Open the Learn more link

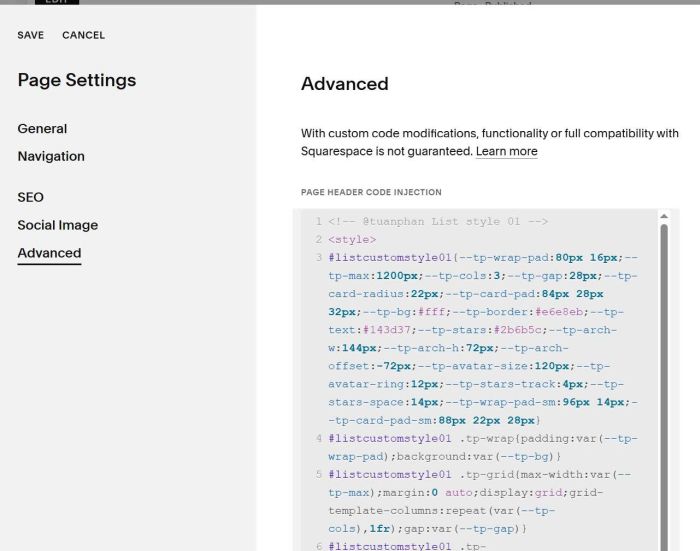506,151
